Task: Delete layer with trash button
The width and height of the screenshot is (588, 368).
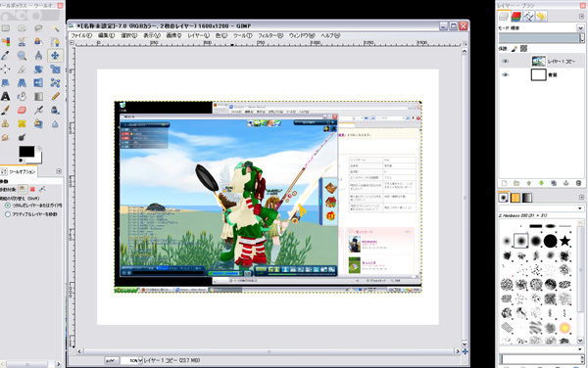Action: pos(578,183)
